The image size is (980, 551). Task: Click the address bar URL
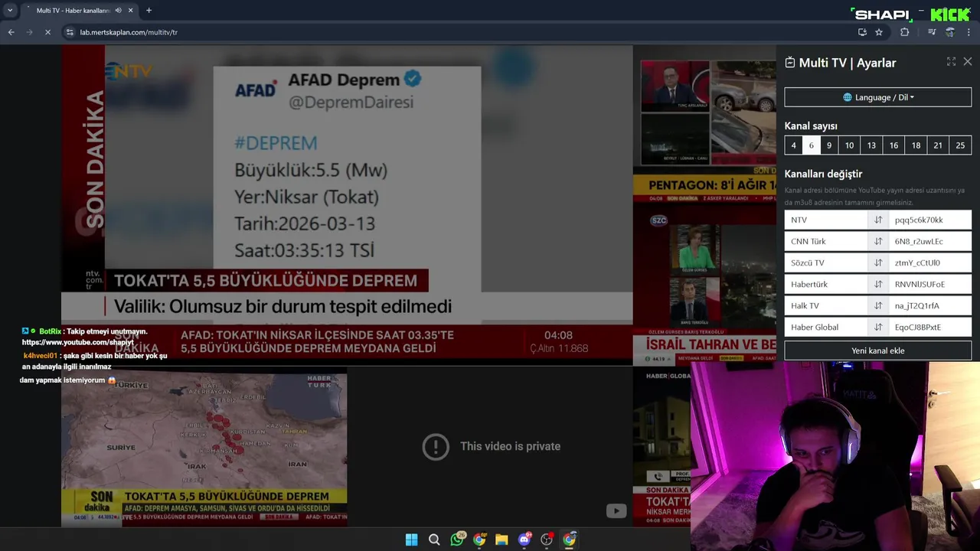coord(129,32)
